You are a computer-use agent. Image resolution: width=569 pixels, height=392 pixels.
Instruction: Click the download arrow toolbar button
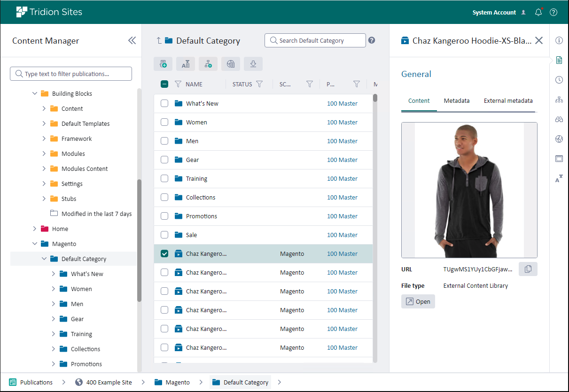pos(253,64)
